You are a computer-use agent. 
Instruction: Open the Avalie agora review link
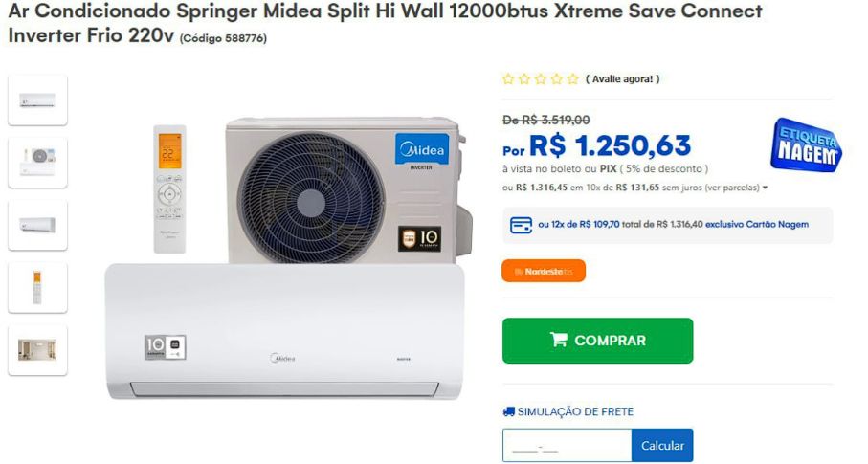coord(623,79)
